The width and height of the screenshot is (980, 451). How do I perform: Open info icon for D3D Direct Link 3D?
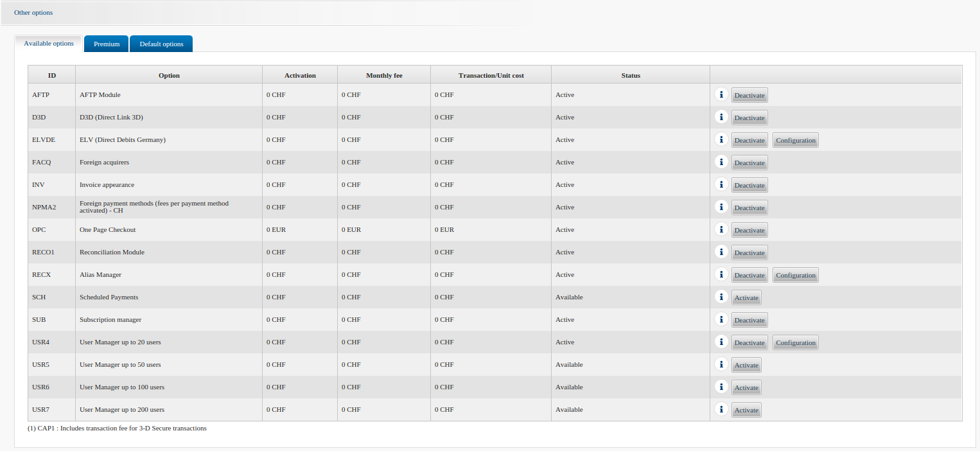(x=721, y=118)
